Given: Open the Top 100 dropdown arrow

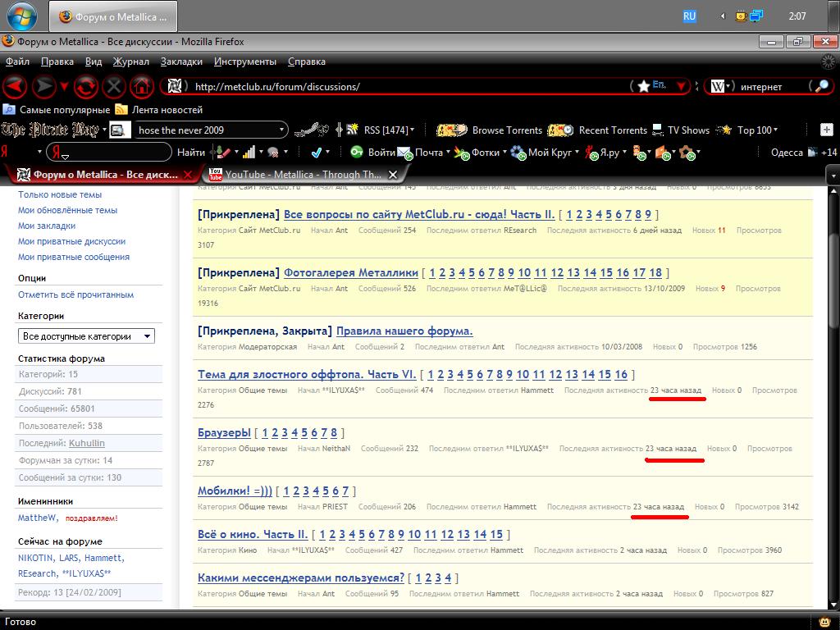Looking at the screenshot, I should 775,130.
